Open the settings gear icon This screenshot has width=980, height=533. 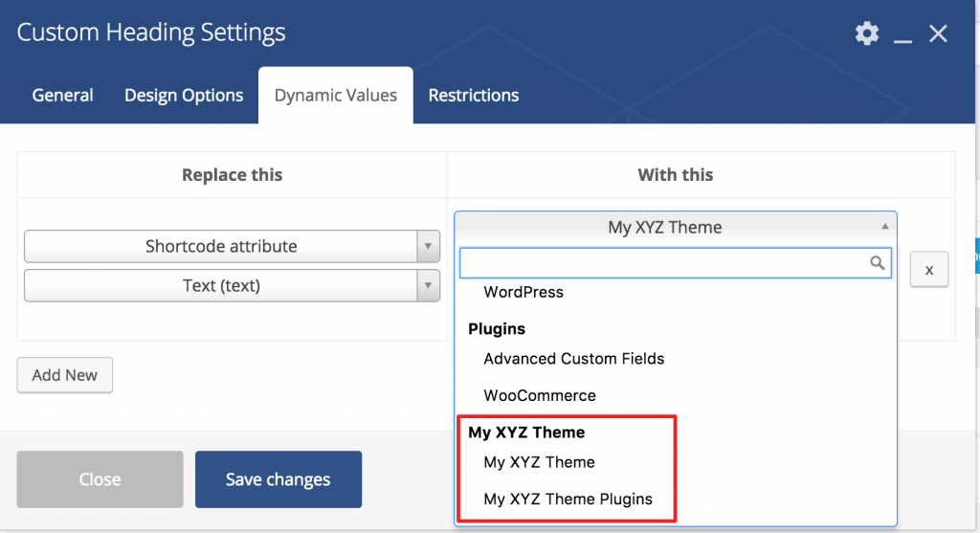[867, 33]
